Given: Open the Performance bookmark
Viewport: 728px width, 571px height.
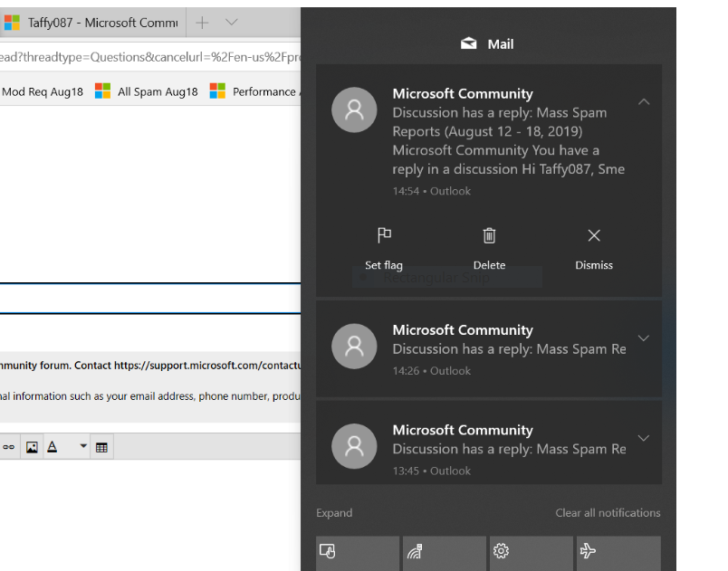Looking at the screenshot, I should point(254,91).
